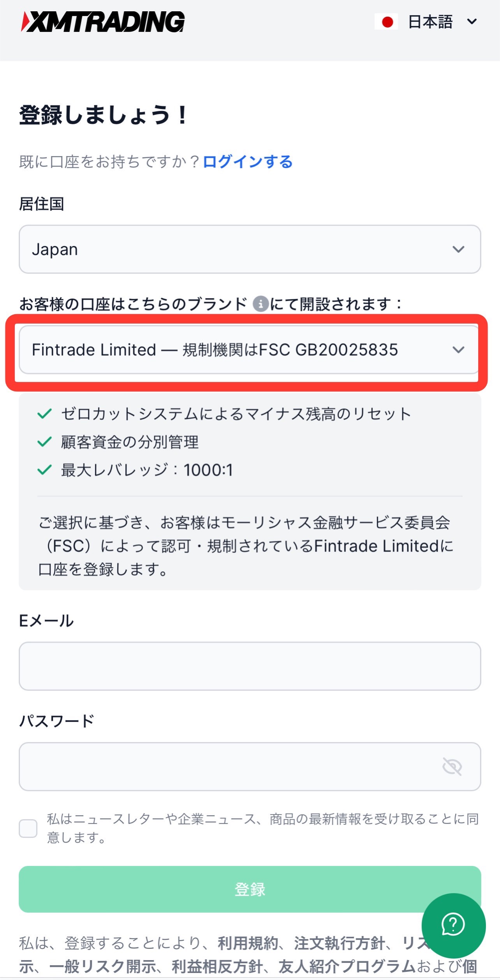Focus the Eメール input field
This screenshot has height=980, width=500.
250,666
